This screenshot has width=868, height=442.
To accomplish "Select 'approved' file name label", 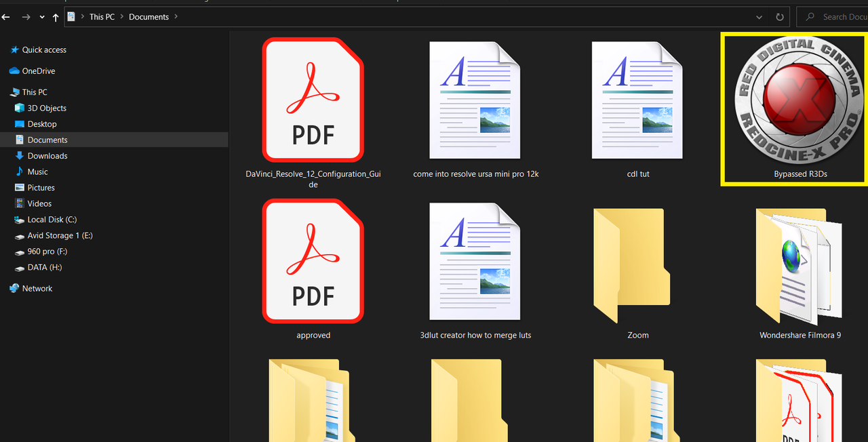I will 313,336.
